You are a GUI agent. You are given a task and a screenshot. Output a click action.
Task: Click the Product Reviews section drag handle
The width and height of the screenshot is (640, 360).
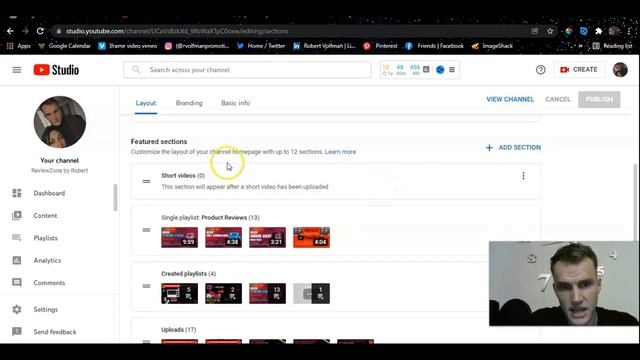coord(147,230)
